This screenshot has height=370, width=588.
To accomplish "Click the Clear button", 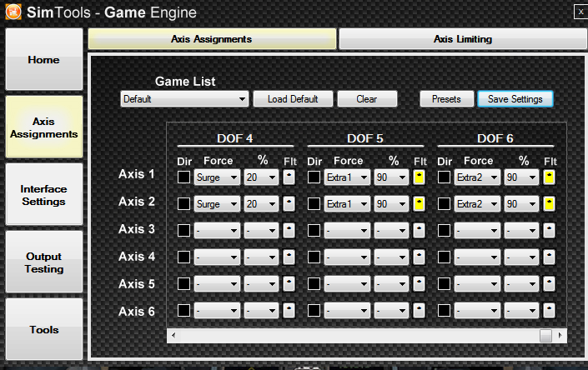I will 367,99.
